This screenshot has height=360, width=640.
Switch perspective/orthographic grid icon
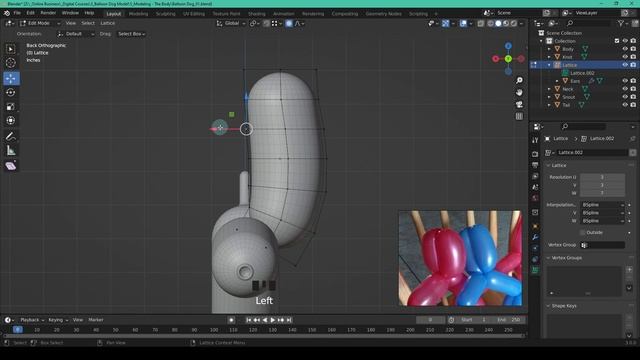click(519, 116)
